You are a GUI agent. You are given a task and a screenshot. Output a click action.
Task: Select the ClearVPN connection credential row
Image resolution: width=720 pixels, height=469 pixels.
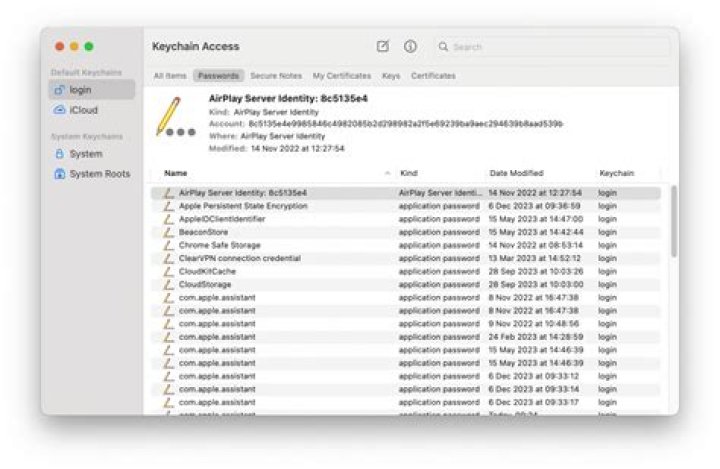(406, 258)
